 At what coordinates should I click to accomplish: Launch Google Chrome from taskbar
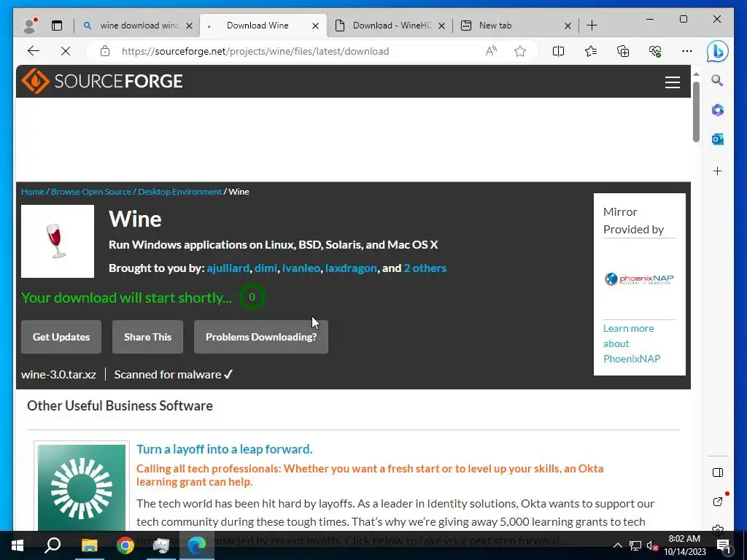click(x=125, y=545)
